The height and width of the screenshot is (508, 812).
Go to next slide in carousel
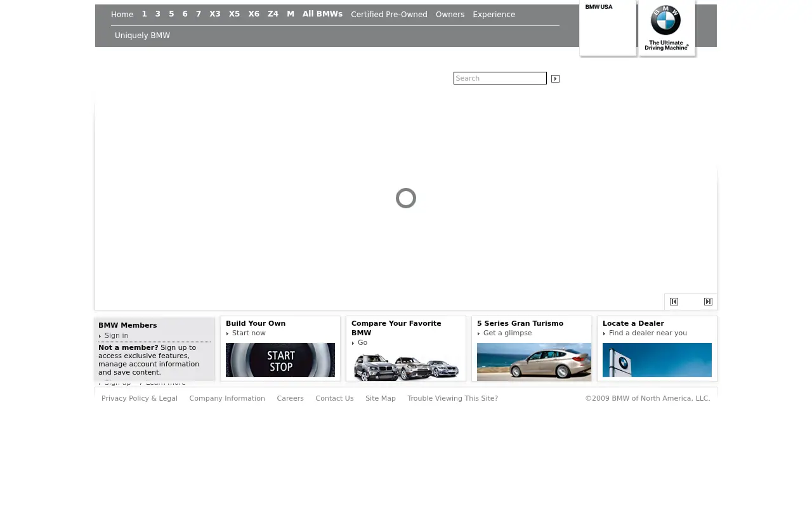708,302
